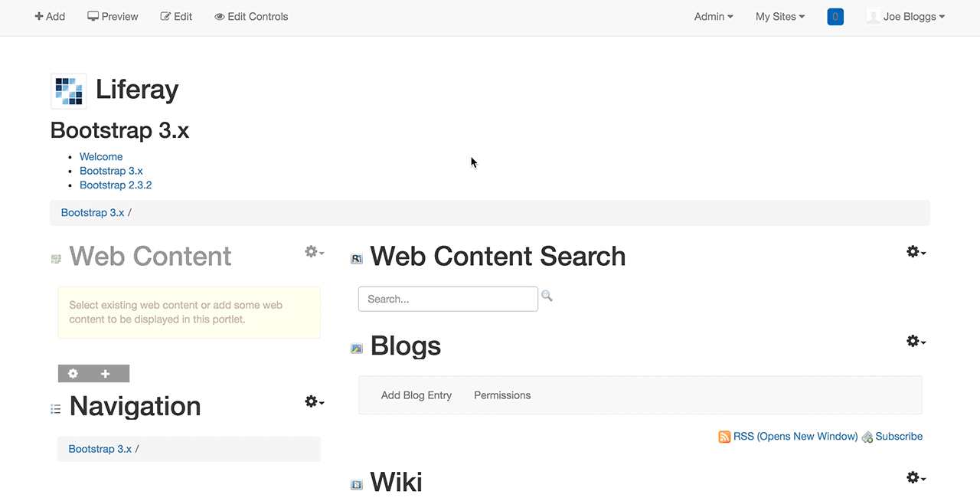This screenshot has height=501, width=980.
Task: Expand the Admin dropdown menu
Action: pos(712,16)
